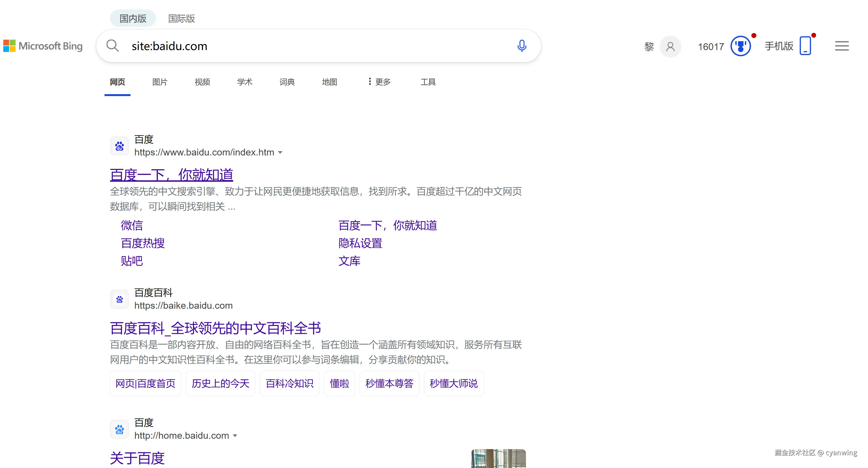Expand the 更多 menu
Image resolution: width=868 pixels, height=468 pixels.
click(380, 82)
